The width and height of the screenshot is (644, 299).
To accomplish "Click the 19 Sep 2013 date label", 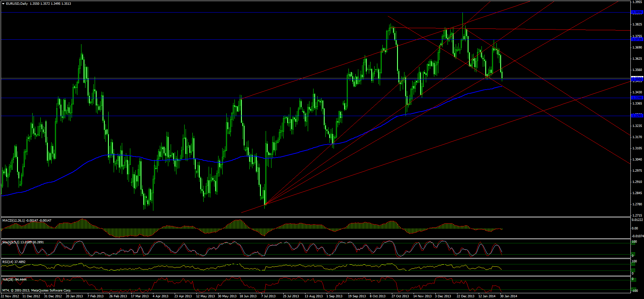I will (x=357, y=296).
